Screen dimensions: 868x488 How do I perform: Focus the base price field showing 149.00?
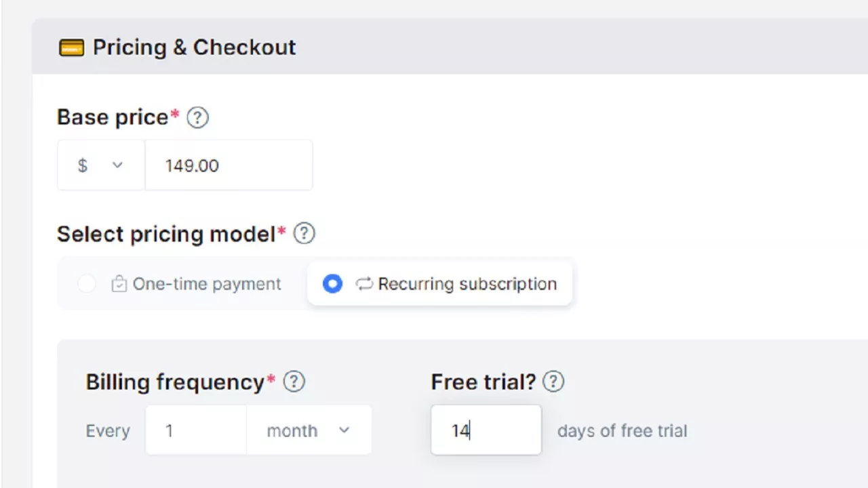229,165
